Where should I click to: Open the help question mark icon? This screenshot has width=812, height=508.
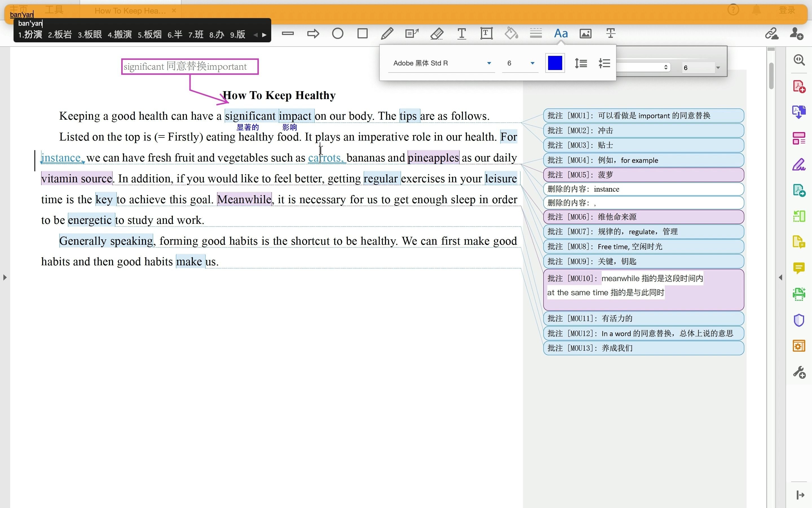coord(733,10)
